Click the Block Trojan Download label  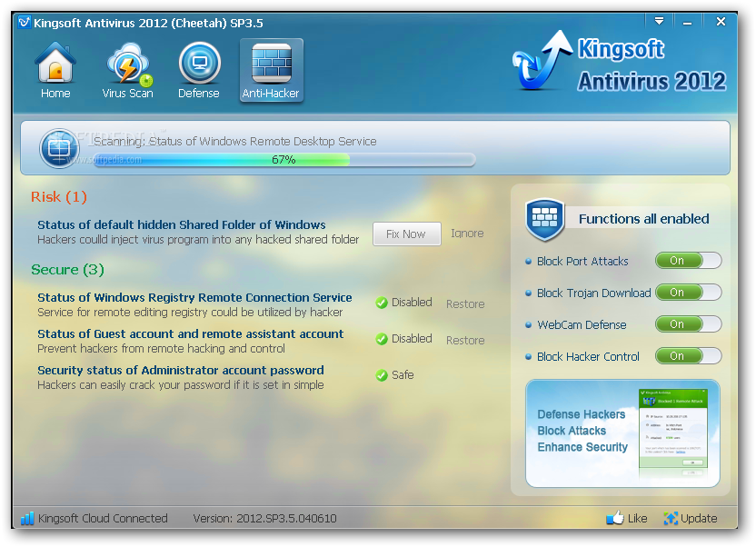[593, 293]
